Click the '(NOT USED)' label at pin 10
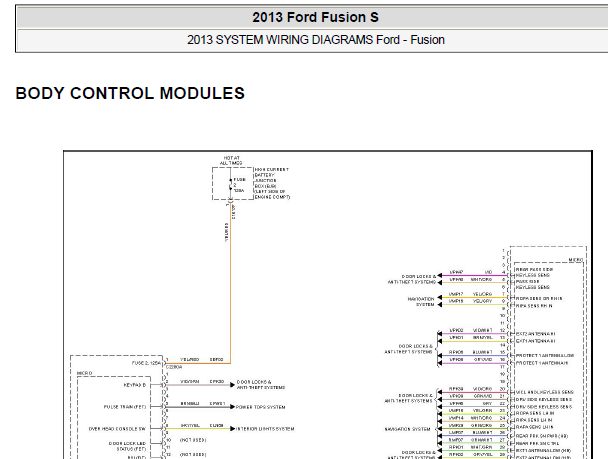The width and height of the screenshot is (608, 459). [193, 440]
